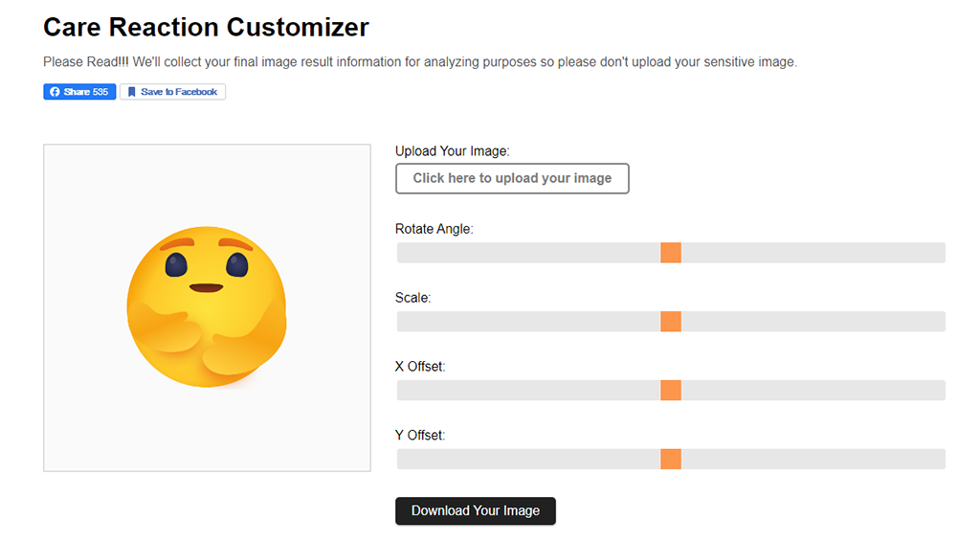Open the image upload dialog button
980x543 pixels.
512,178
